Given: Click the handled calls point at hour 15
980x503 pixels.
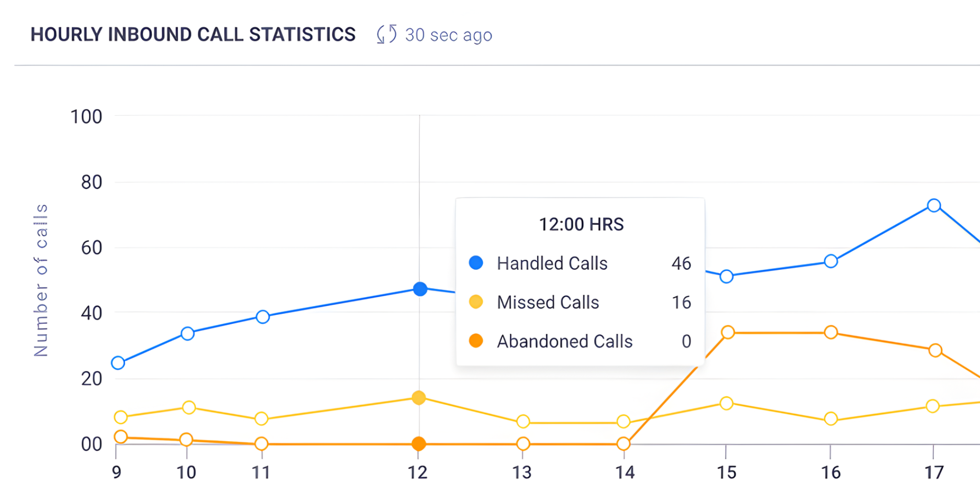Looking at the screenshot, I should [x=726, y=276].
